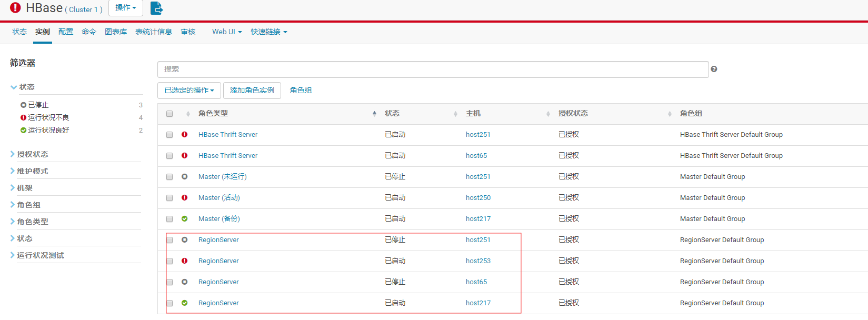Screen dimensions: 868x320
Task: Check the RegionServer host65 row checkbox
Action: [169, 282]
